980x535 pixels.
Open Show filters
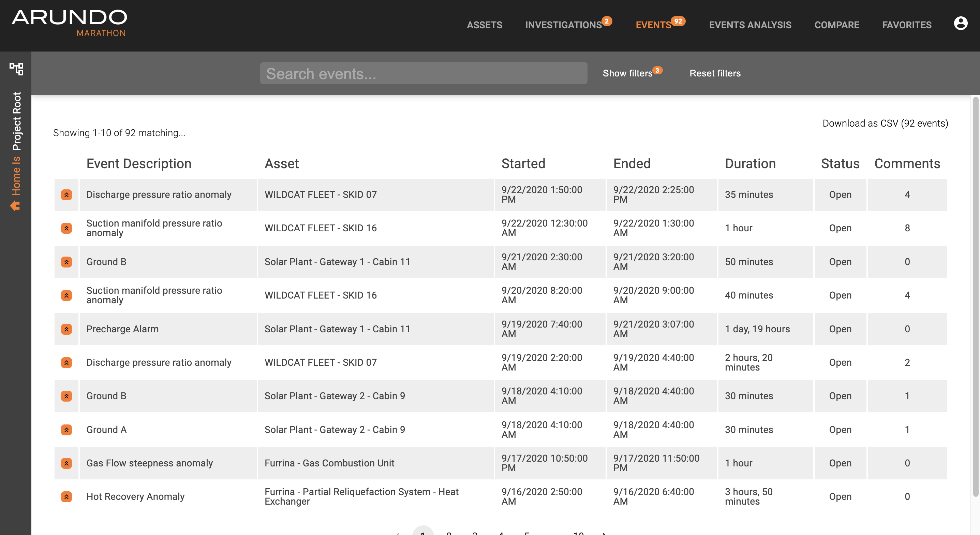627,73
